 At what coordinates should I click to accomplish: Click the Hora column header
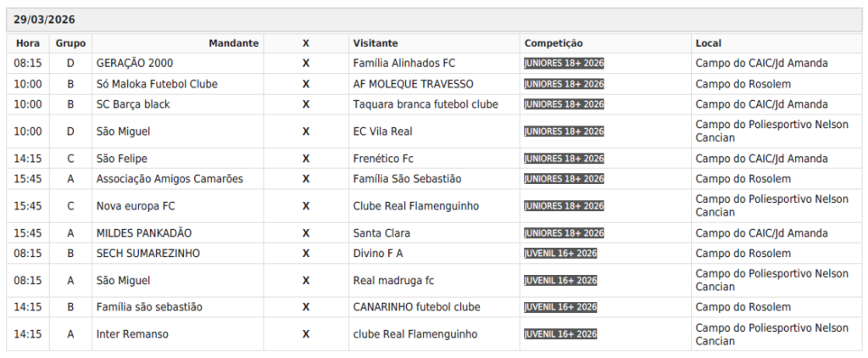click(x=28, y=43)
